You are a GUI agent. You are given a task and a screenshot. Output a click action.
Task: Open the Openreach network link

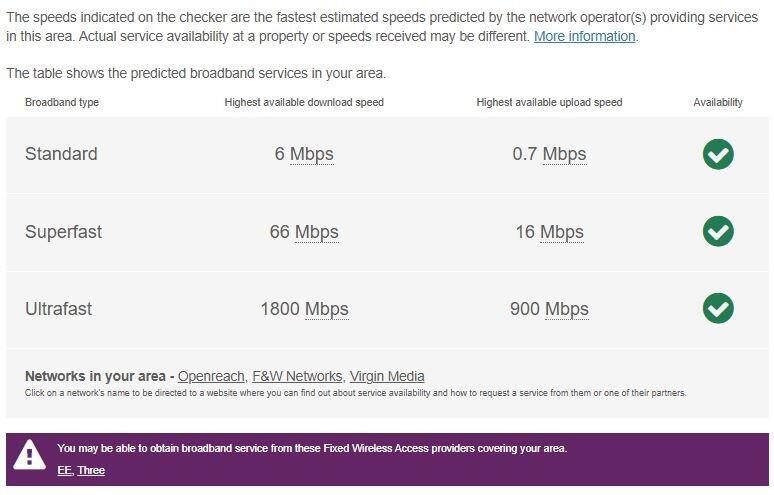(x=211, y=376)
